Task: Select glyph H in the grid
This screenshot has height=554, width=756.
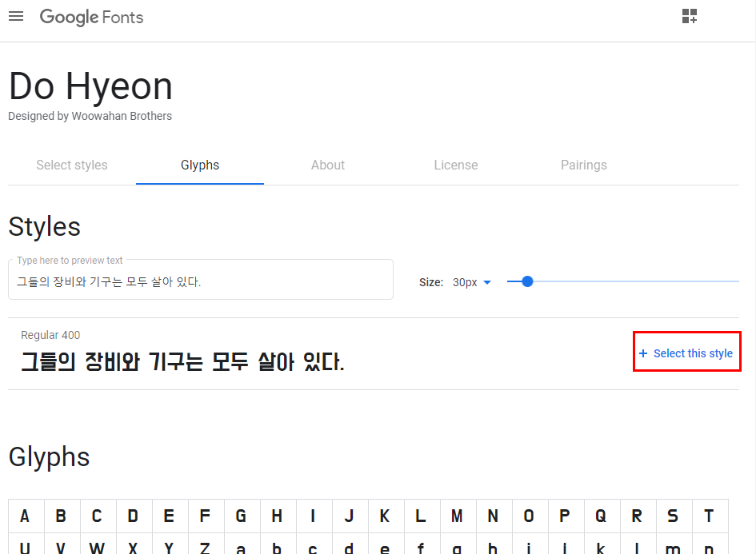Action: 278,516
